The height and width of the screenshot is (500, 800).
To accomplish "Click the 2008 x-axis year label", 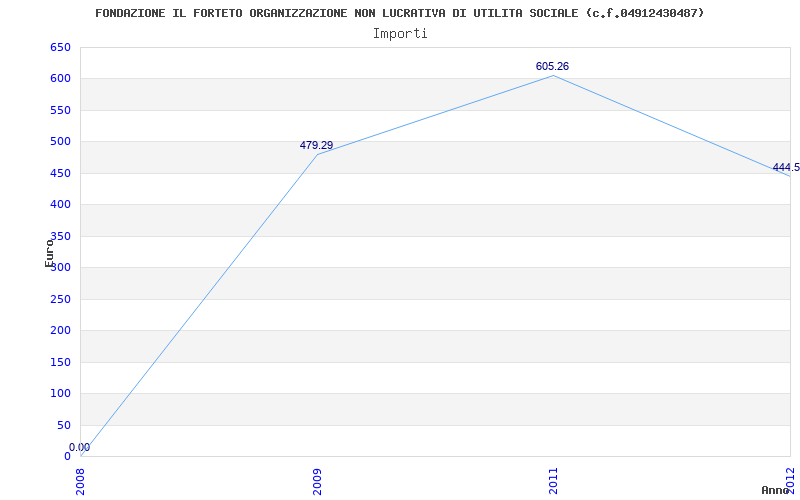I will click(x=81, y=481).
